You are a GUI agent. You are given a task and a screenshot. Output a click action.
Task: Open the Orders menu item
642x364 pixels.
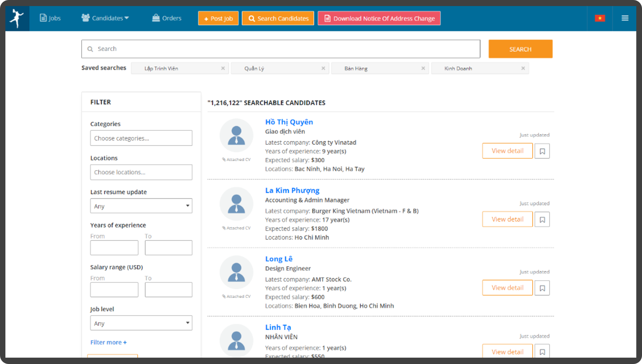point(167,18)
